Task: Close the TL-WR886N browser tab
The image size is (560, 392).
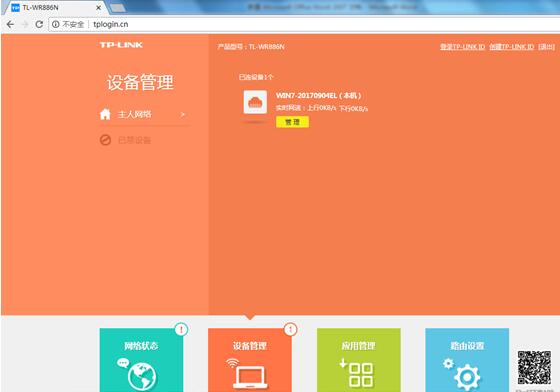Action: pos(99,7)
